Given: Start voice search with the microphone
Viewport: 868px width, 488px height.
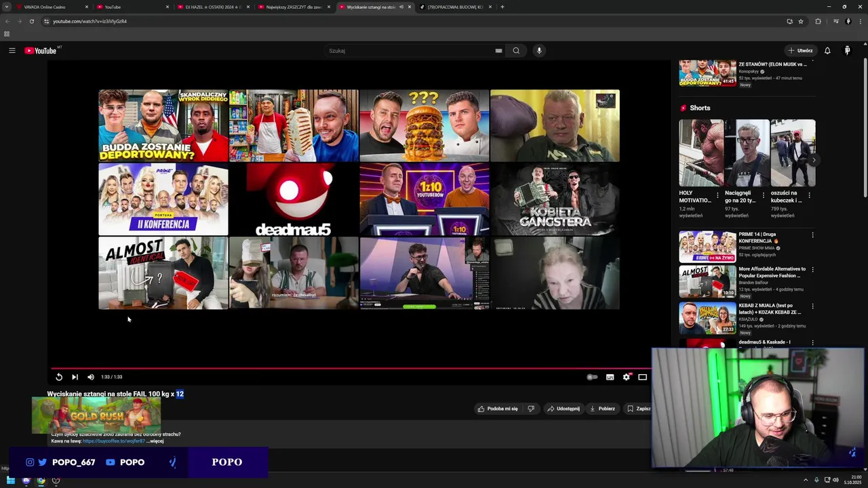Looking at the screenshot, I should point(539,51).
